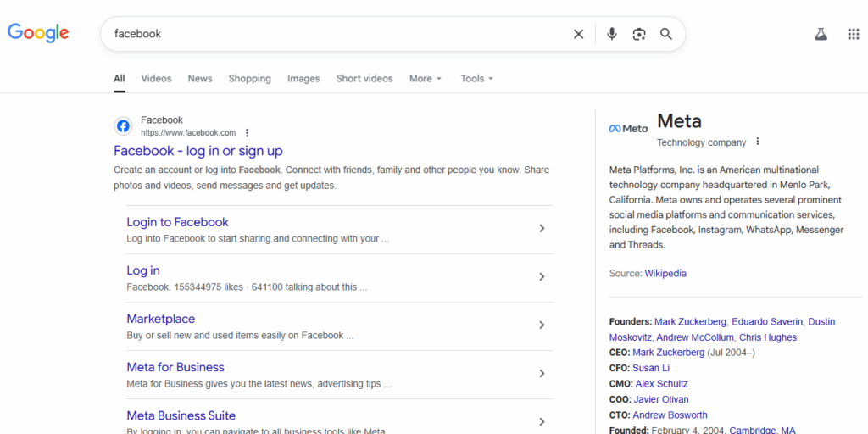Click chevron arrow on Login to Facebook row
Viewport: 868px width, 434px height.
click(542, 228)
